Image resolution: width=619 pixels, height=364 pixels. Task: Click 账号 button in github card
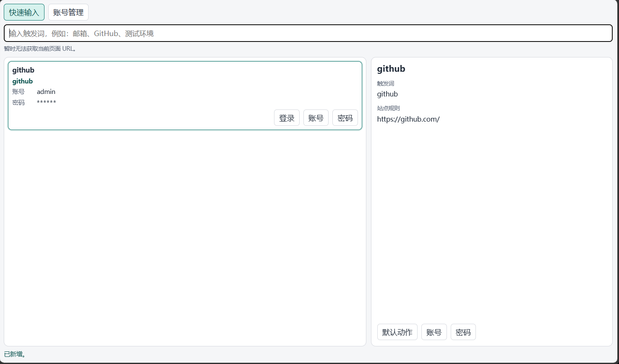pyautogui.click(x=316, y=118)
